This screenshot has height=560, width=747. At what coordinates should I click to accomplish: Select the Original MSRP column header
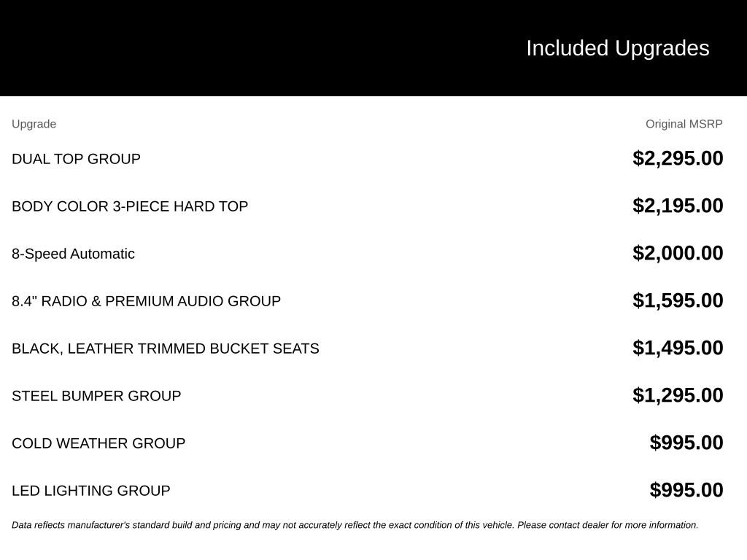(x=684, y=124)
